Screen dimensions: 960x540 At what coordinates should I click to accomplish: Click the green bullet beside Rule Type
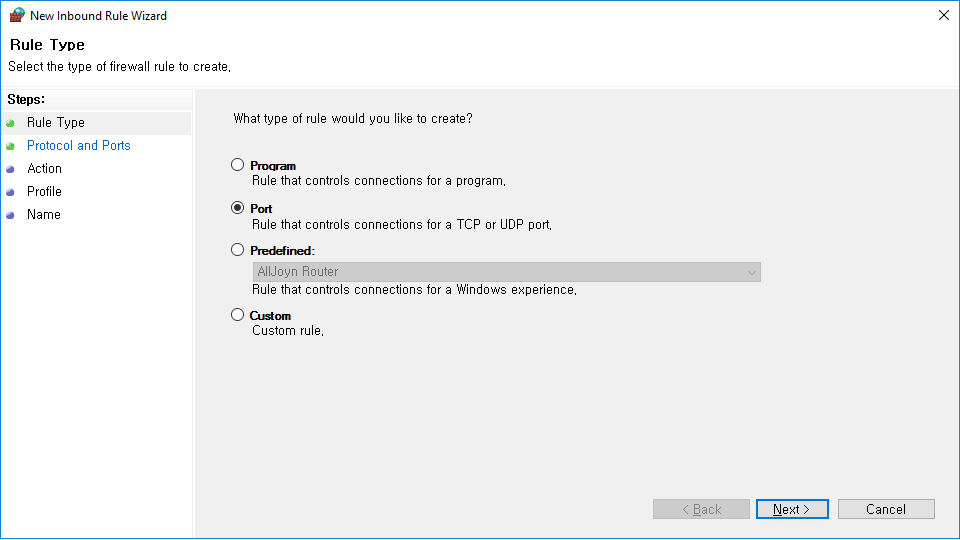click(10, 123)
